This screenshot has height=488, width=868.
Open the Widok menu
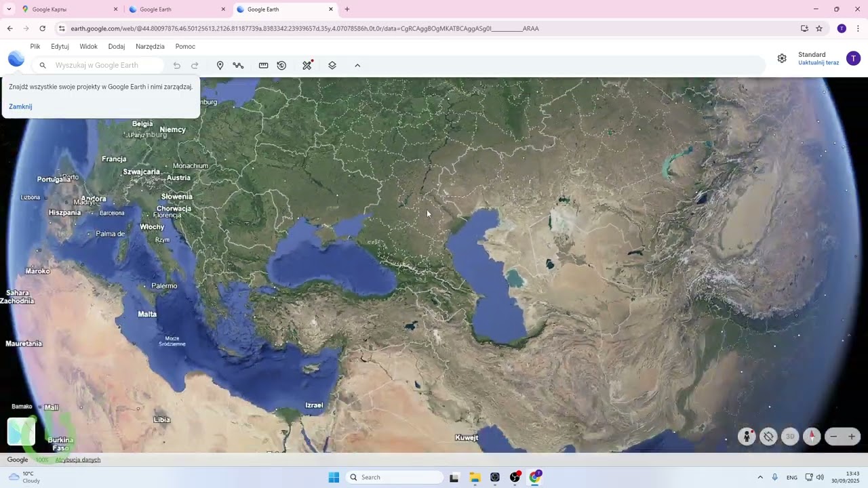(88, 47)
